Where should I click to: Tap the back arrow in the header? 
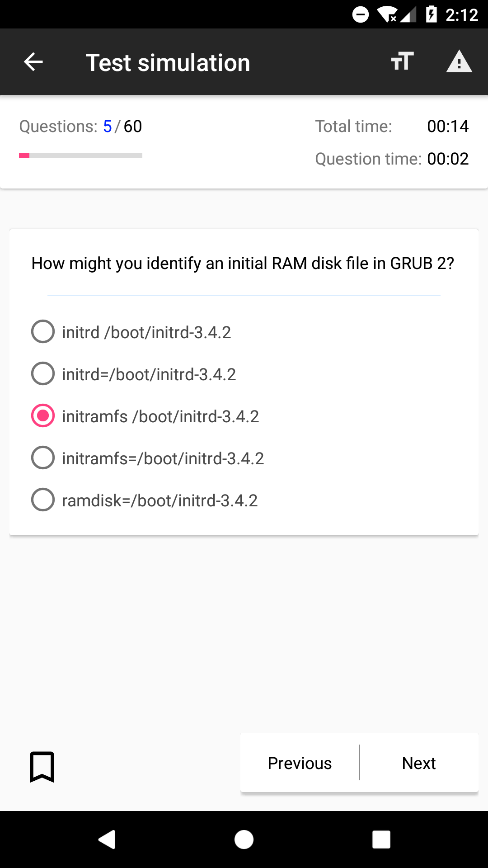pyautogui.click(x=33, y=62)
